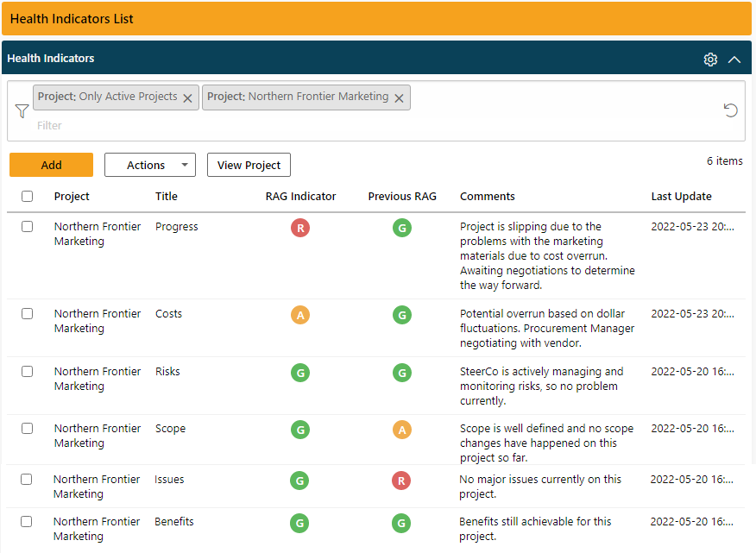Click the green Previous RAG icon for Benefits

point(401,523)
